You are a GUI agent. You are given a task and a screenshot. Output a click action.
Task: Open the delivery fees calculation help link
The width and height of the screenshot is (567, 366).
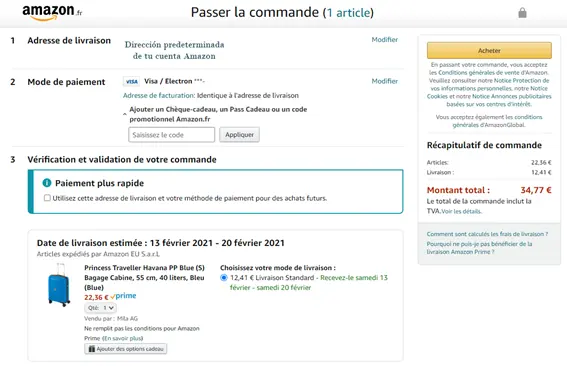(x=487, y=234)
